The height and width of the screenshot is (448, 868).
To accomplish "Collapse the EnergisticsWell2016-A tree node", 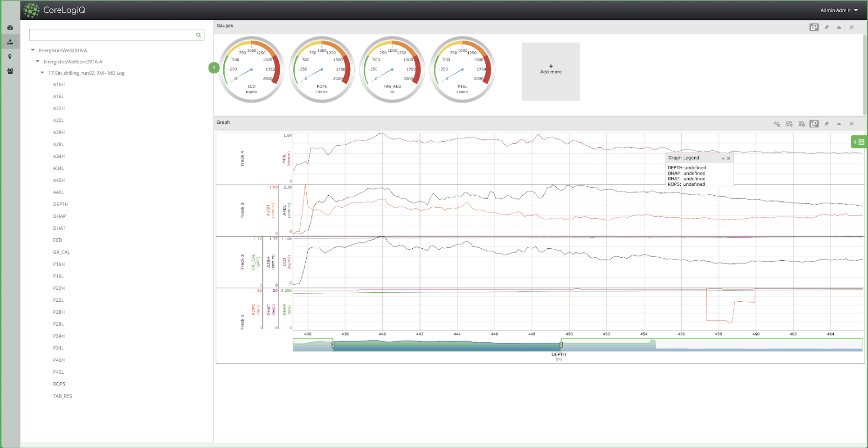I will 33,50.
